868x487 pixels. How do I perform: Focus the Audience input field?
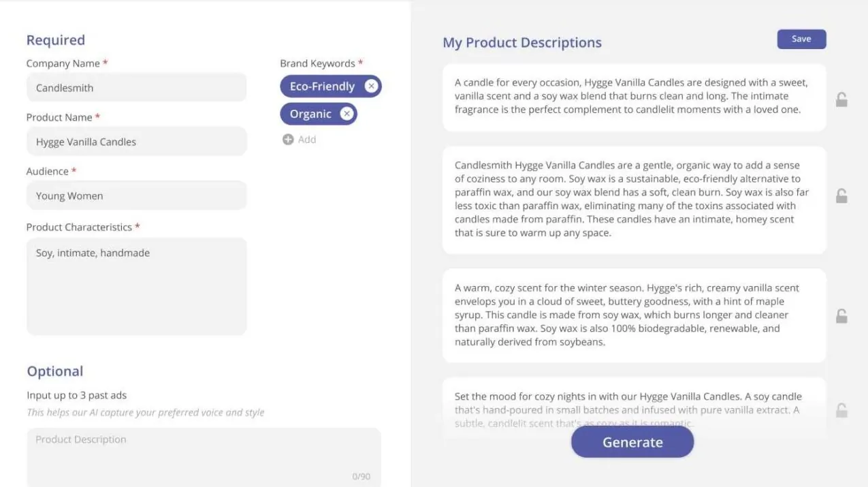pyautogui.click(x=136, y=196)
